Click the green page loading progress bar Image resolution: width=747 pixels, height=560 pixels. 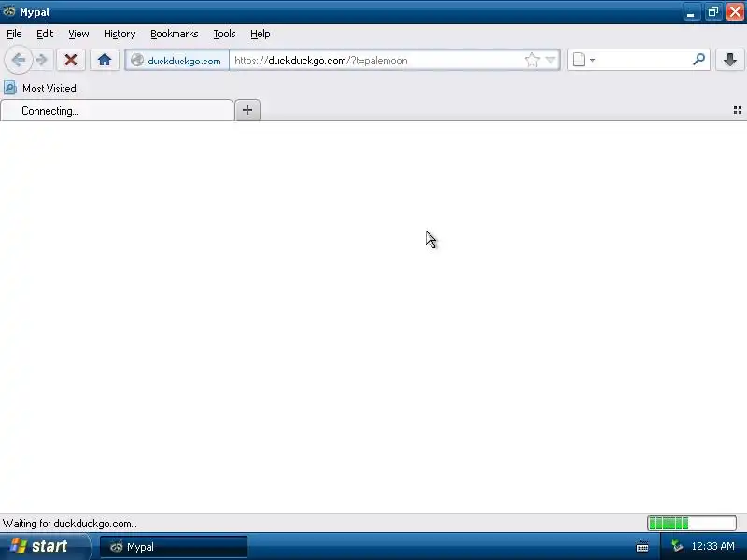point(692,523)
